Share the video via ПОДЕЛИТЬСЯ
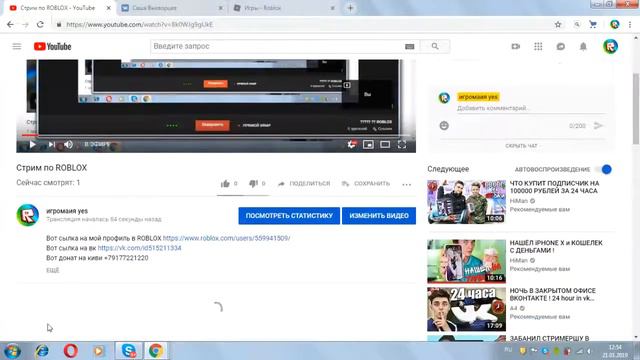Image resolution: width=640 pixels, height=360 pixels. pyautogui.click(x=304, y=184)
